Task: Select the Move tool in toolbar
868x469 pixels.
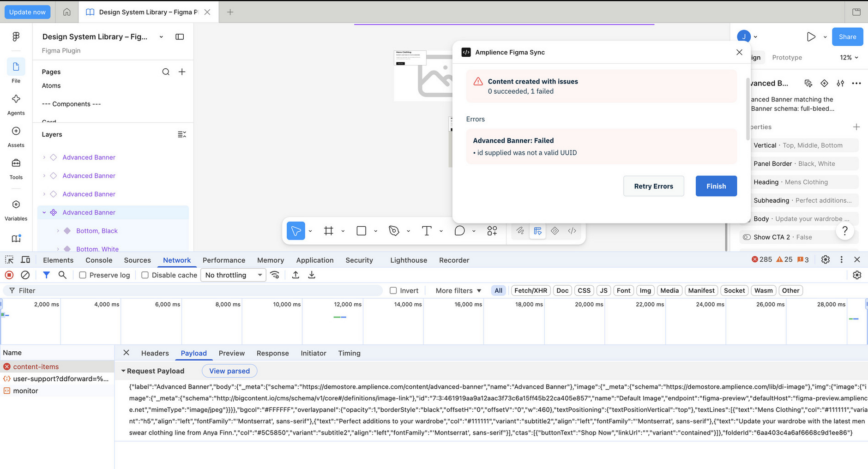Action: pos(296,231)
